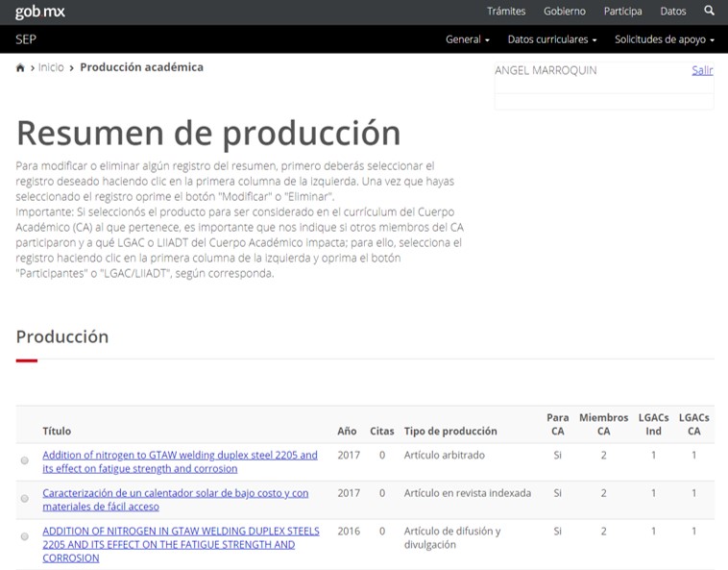Select radio button for Caracterización de un calentador
Image resolution: width=728 pixels, height=570 pixels.
coord(25,499)
